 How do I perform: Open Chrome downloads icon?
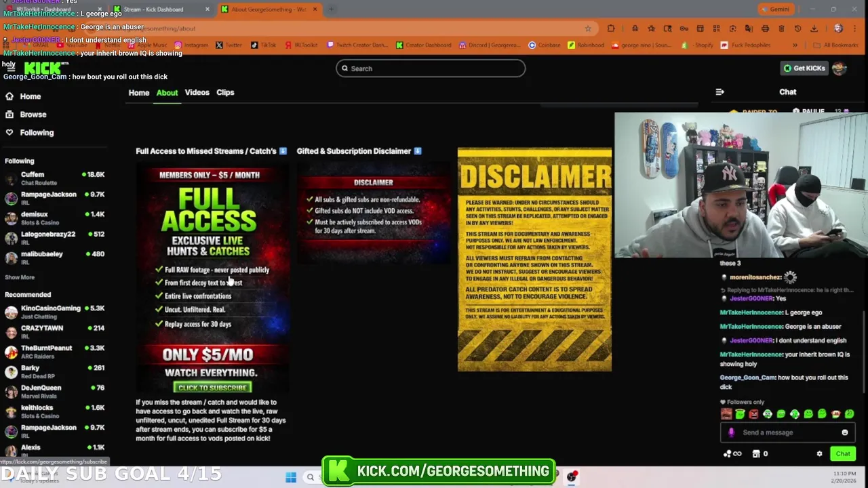coord(814,28)
